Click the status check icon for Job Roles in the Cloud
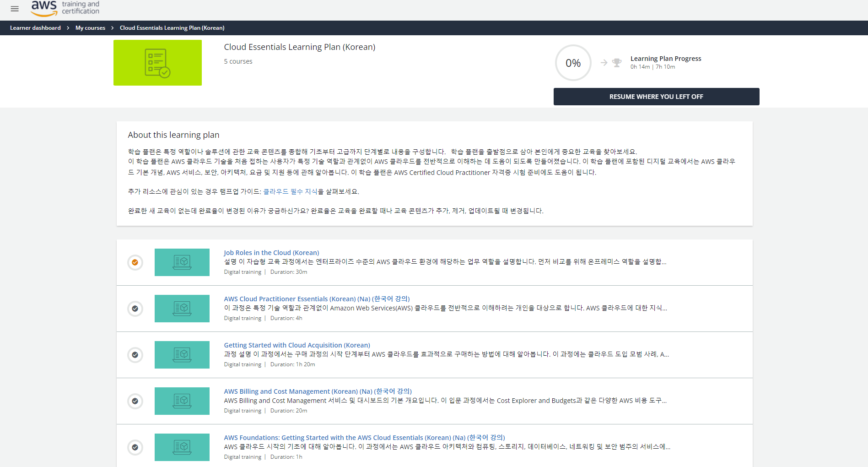This screenshot has height=467, width=868. (135, 262)
